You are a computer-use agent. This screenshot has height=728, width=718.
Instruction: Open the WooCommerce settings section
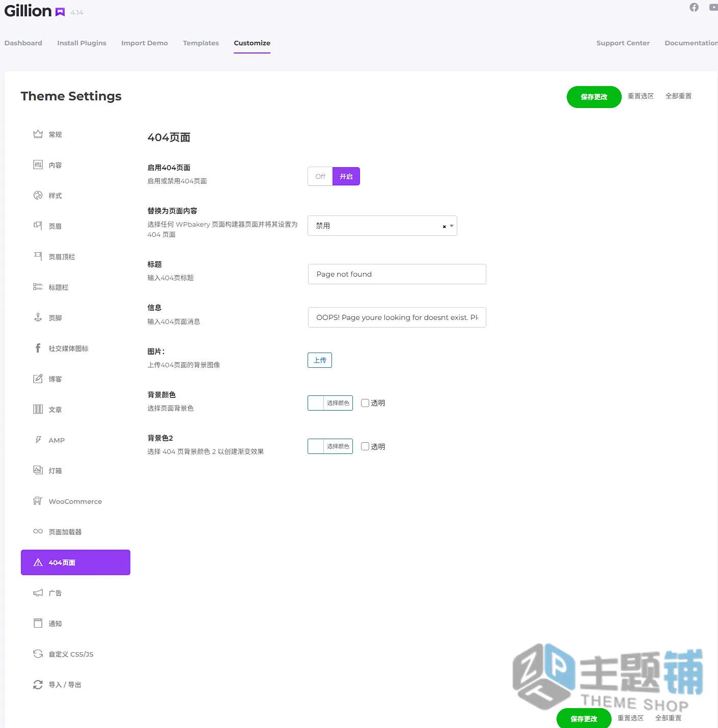coord(75,501)
